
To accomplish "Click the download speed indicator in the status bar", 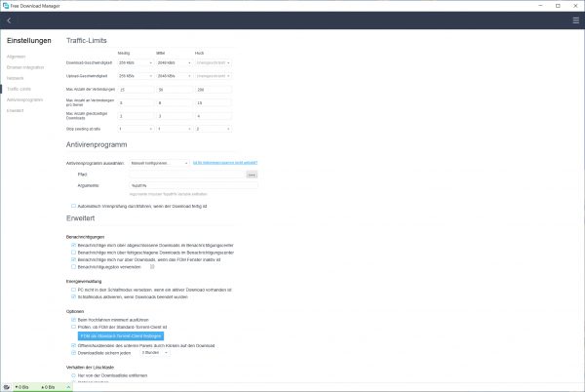I will tap(22, 387).
